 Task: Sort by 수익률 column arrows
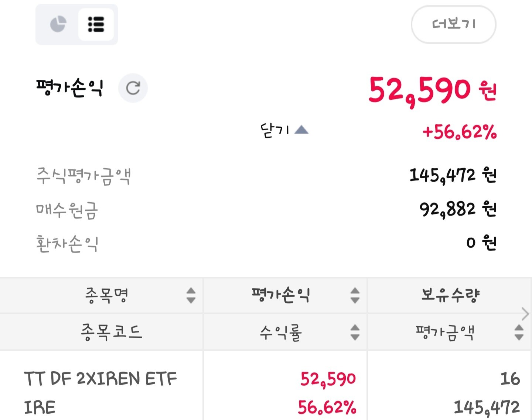point(355,332)
